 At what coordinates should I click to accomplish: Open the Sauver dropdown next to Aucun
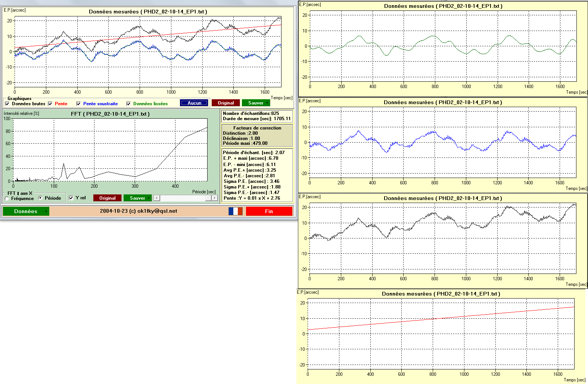coord(256,103)
